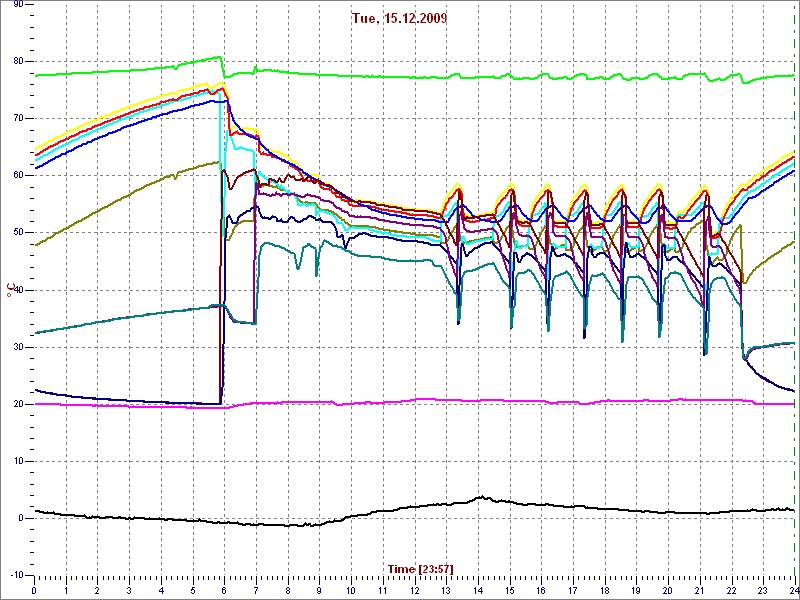Click the y-axis value "50"
This screenshot has width=800, height=600.
point(18,233)
